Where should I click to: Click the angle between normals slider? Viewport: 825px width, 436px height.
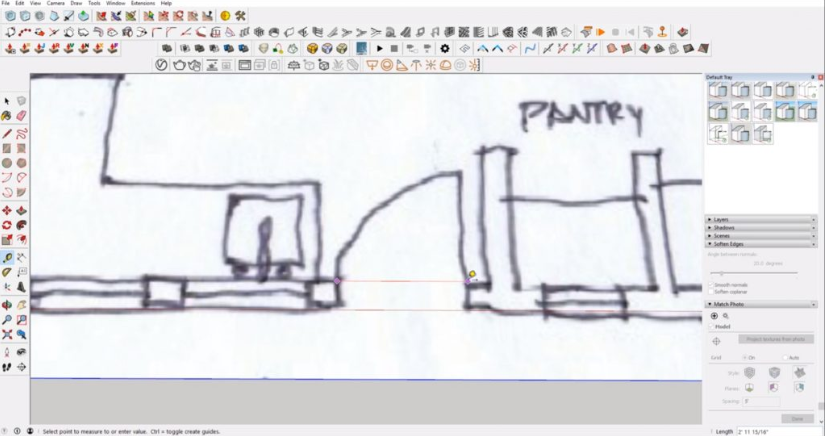pos(754,273)
